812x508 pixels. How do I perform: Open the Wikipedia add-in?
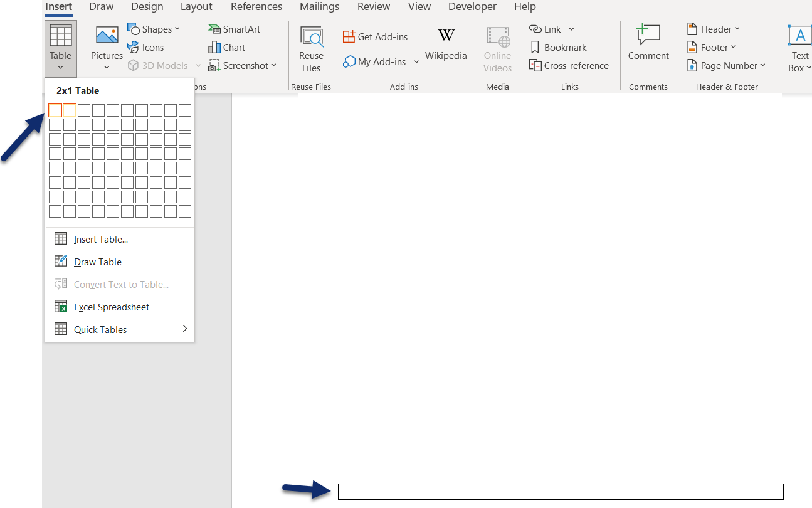pos(446,44)
